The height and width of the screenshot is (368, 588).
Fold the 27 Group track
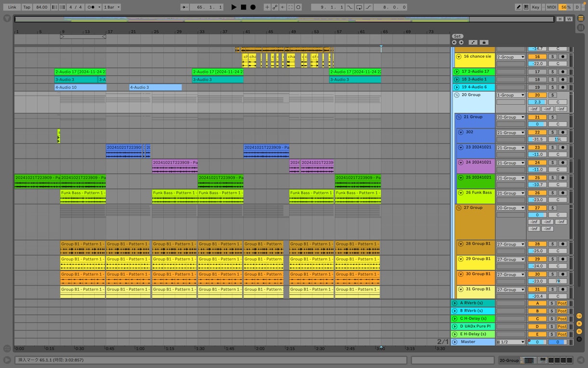(x=459, y=208)
